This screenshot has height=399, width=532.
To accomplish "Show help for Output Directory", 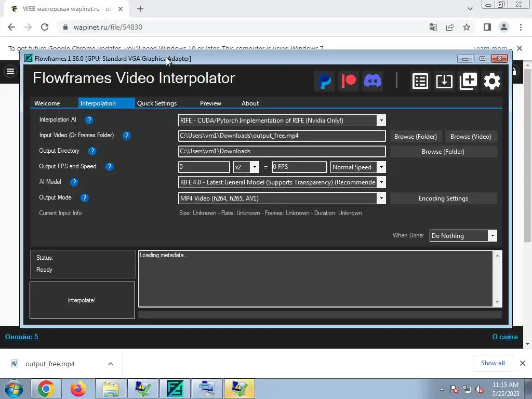I will [92, 151].
